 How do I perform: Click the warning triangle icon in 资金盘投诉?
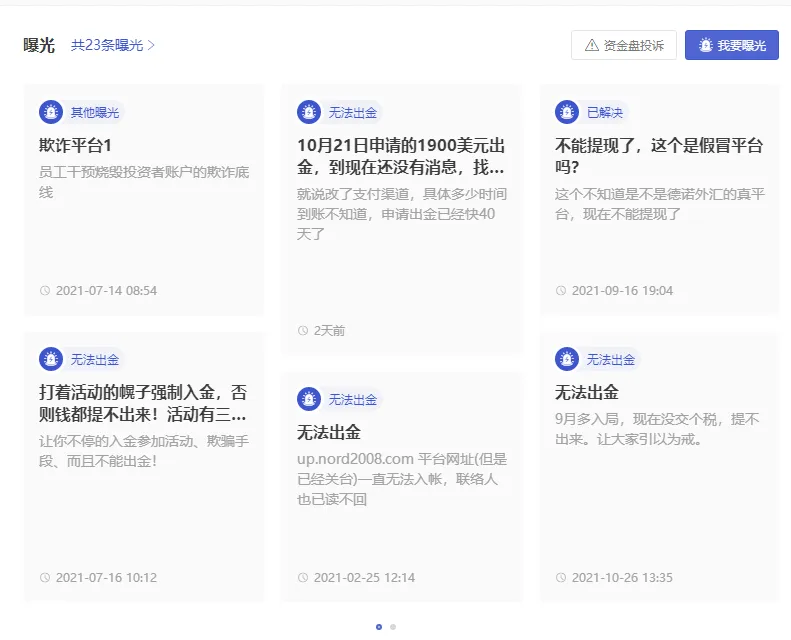(x=592, y=45)
